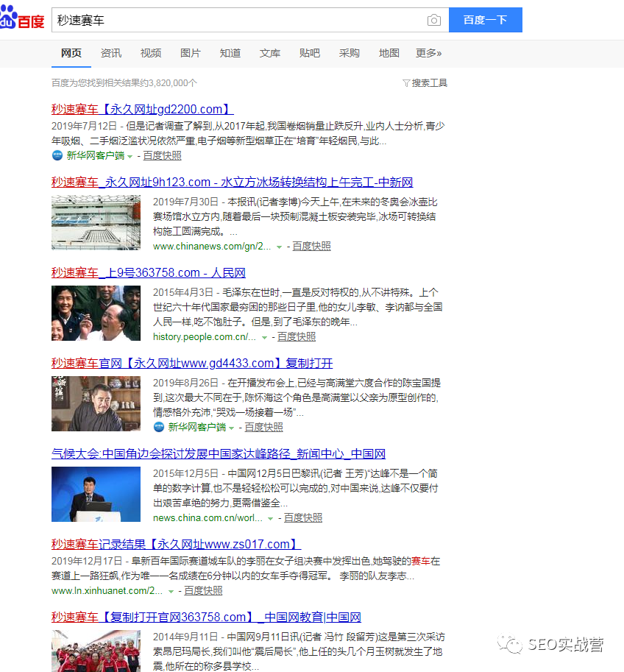Click date text 2019年12月17日

87,561
